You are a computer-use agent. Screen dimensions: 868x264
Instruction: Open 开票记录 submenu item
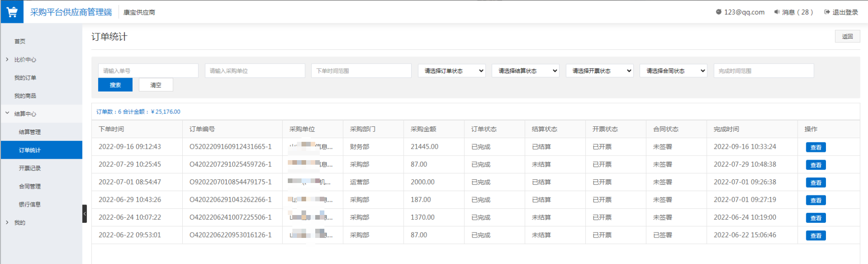(30, 168)
